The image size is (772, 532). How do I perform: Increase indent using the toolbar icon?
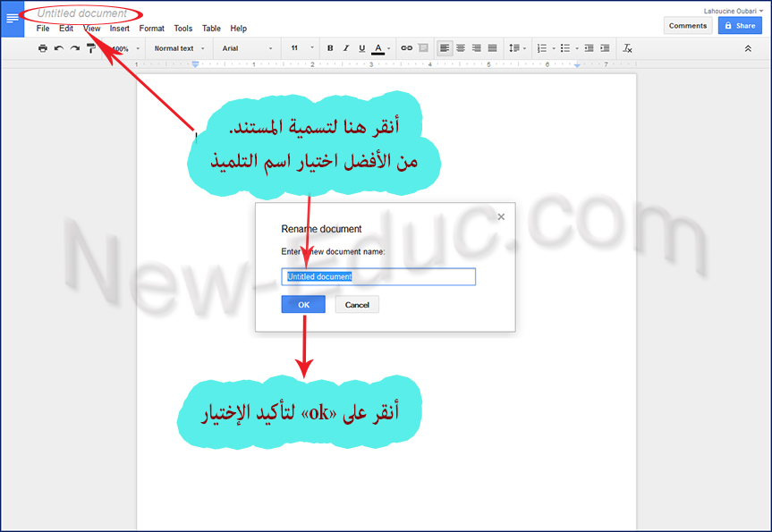tap(606, 48)
